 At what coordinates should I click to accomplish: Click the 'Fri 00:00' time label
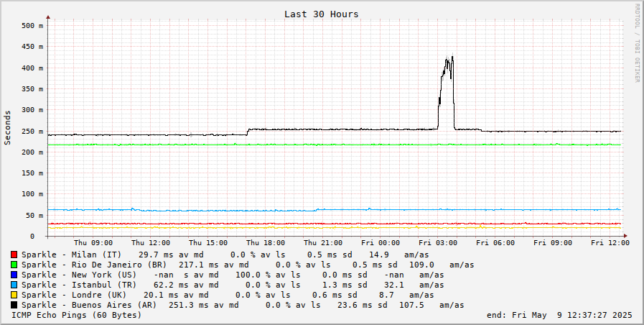point(381,243)
